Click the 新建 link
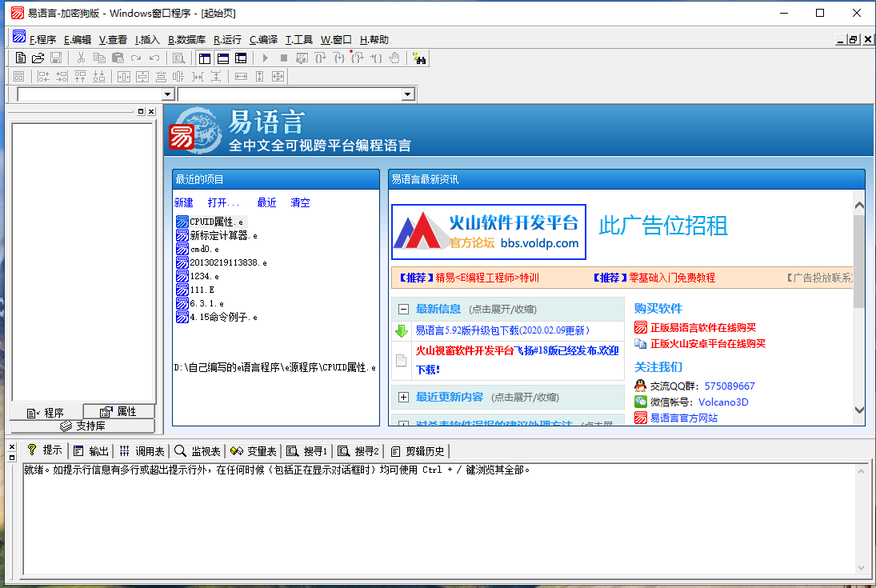 click(184, 203)
